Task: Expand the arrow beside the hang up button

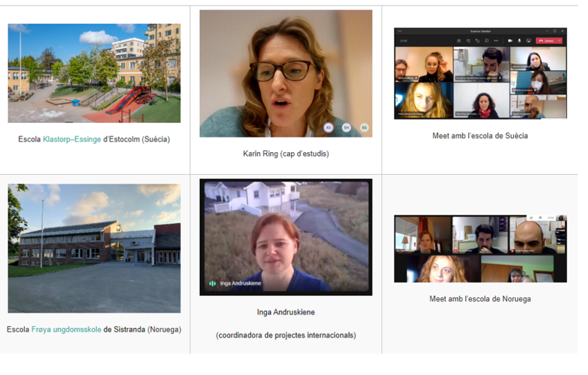Action: pos(559,41)
